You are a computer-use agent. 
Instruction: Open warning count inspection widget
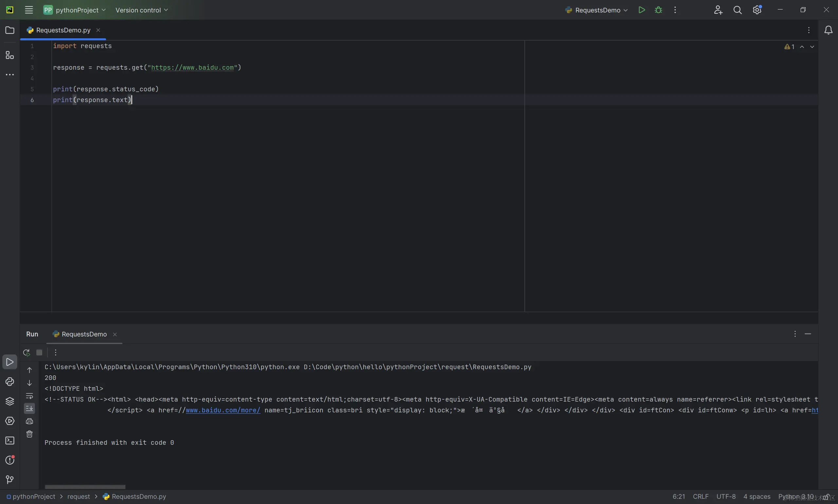[x=789, y=46]
